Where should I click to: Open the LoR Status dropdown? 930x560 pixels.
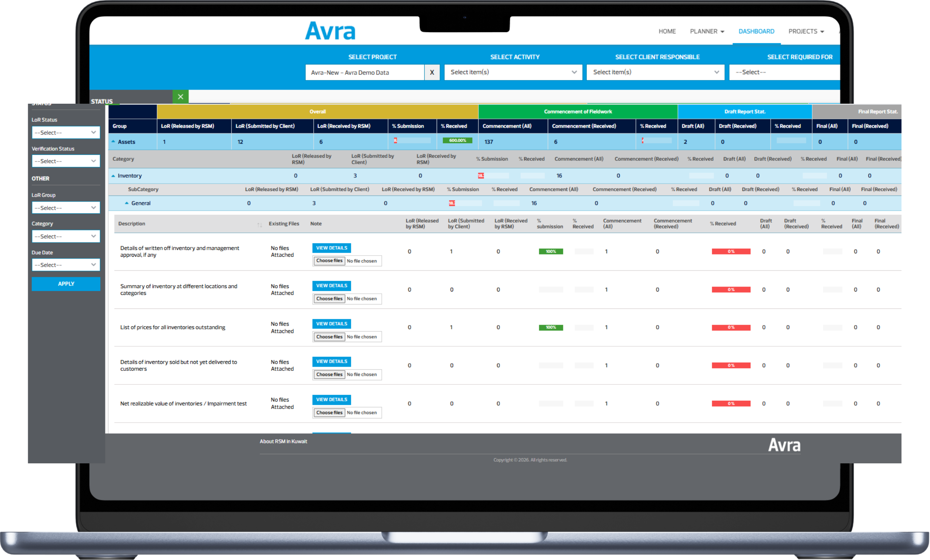[66, 133]
